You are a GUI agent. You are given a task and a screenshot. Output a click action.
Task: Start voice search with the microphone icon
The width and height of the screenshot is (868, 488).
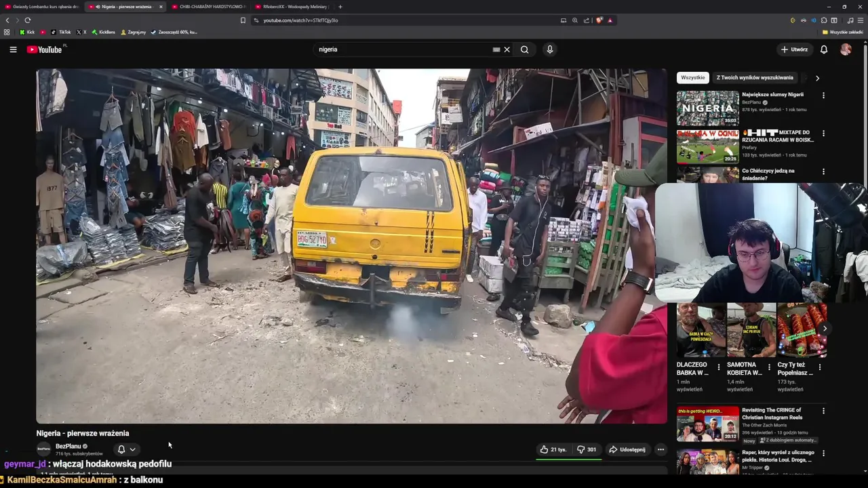pyautogui.click(x=550, y=49)
